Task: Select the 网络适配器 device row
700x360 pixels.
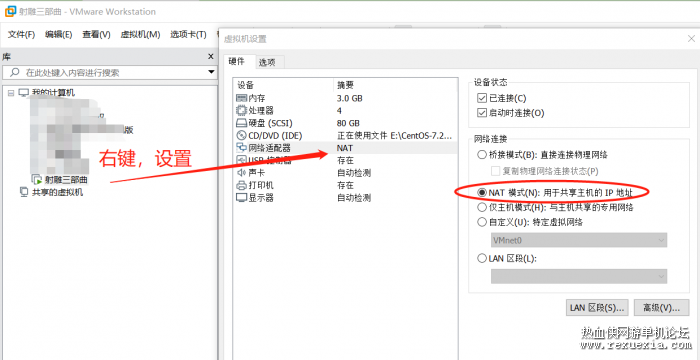Action: pos(346,148)
